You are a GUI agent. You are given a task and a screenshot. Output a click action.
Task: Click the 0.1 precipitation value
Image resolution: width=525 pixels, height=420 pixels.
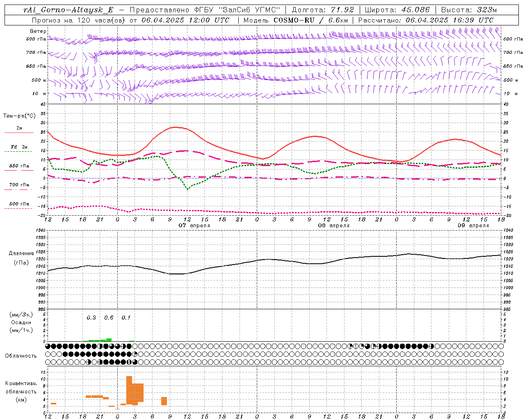point(126,318)
